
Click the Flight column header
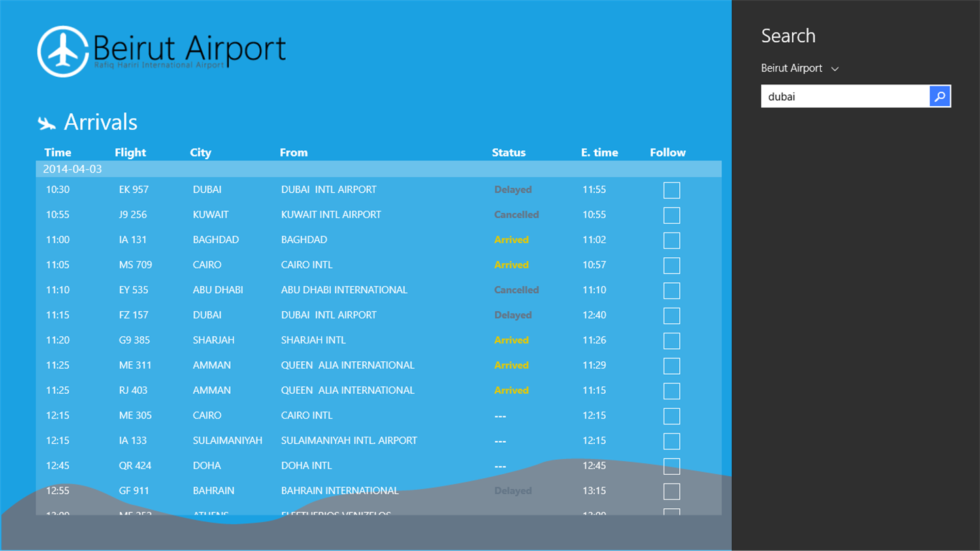pos(130,152)
